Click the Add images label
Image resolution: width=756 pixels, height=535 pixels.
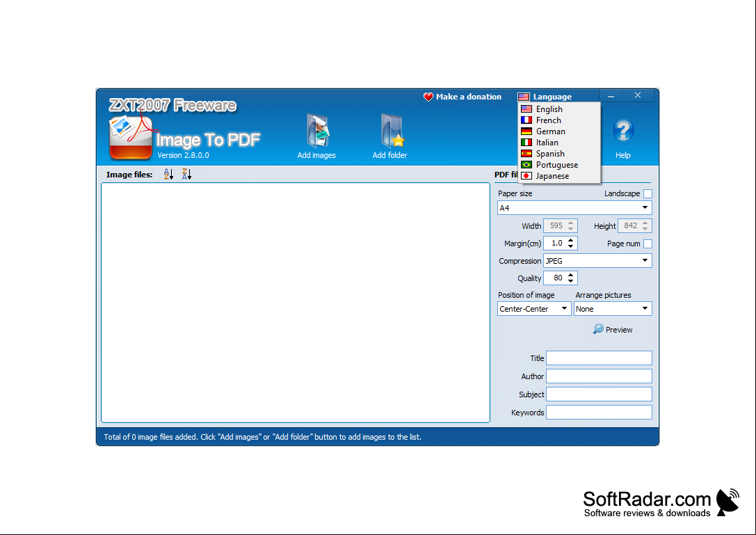(x=316, y=155)
